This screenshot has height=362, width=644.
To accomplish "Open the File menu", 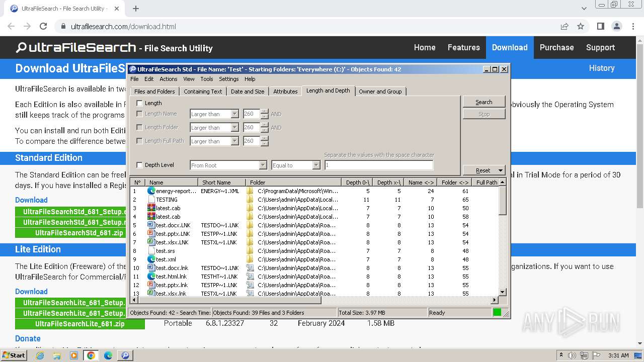I will coord(134,79).
